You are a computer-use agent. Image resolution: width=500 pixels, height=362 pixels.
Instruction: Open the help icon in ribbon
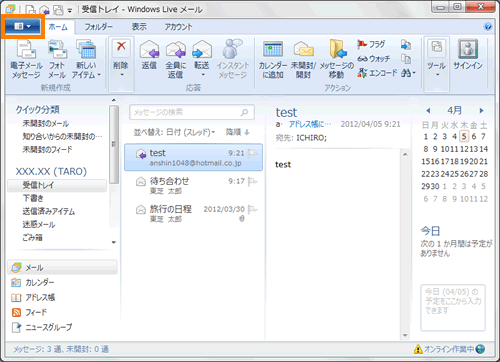point(488,27)
